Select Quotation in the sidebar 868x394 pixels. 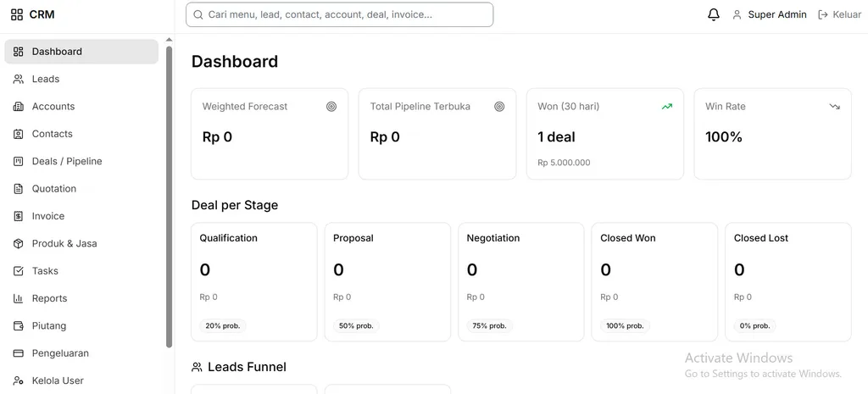pos(81,189)
